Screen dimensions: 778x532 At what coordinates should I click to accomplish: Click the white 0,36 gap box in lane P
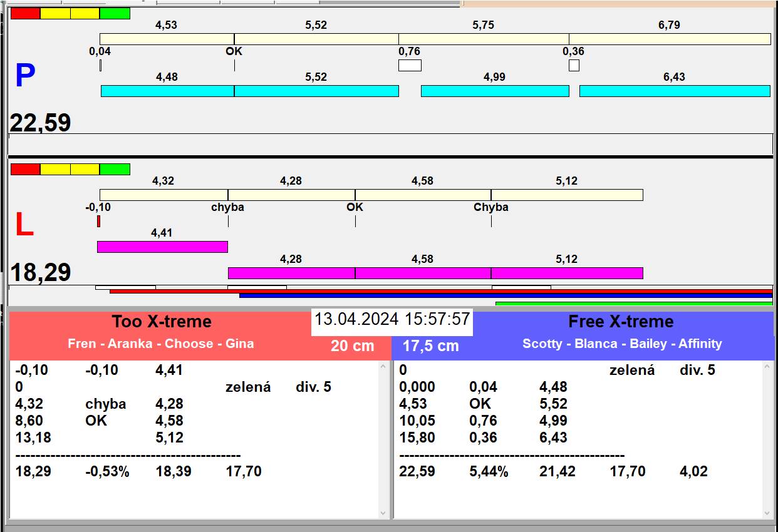(x=574, y=65)
